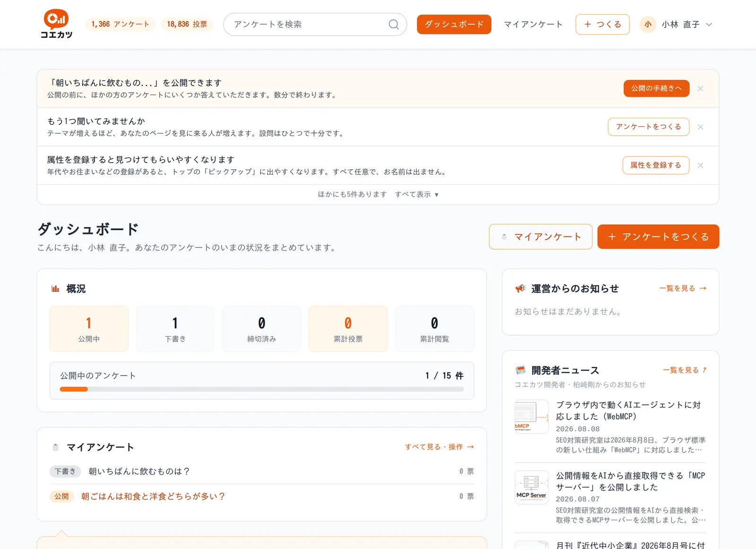Screen dimensions: 756x549
Task: Select the 累計投票 stat card
Action: click(x=348, y=329)
